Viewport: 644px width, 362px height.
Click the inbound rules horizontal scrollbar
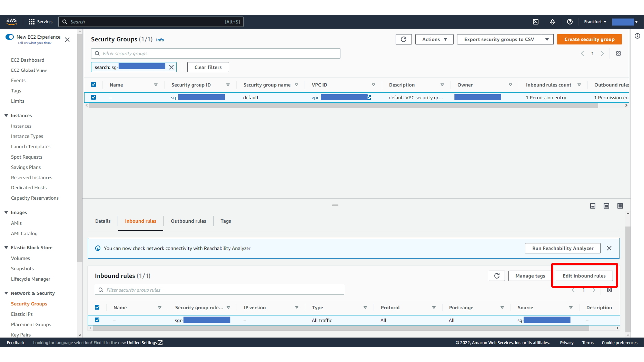pos(341,328)
